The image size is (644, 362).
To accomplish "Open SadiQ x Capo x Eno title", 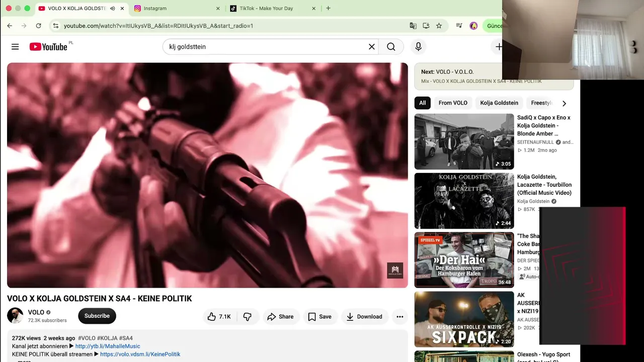I will click(544, 126).
